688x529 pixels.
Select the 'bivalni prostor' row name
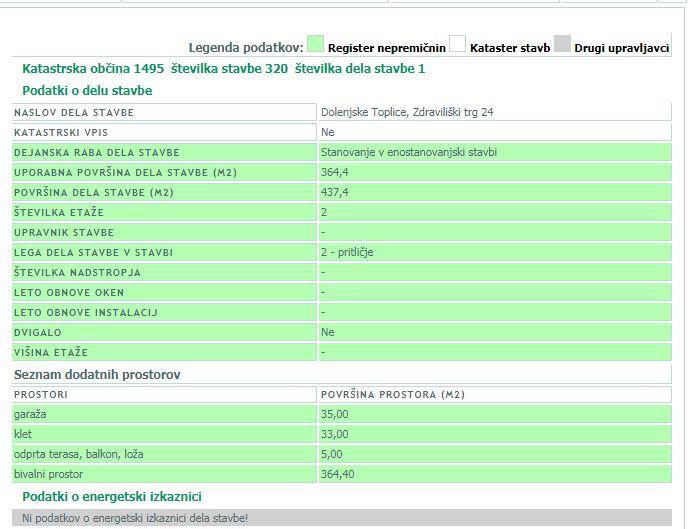pyautogui.click(x=48, y=474)
